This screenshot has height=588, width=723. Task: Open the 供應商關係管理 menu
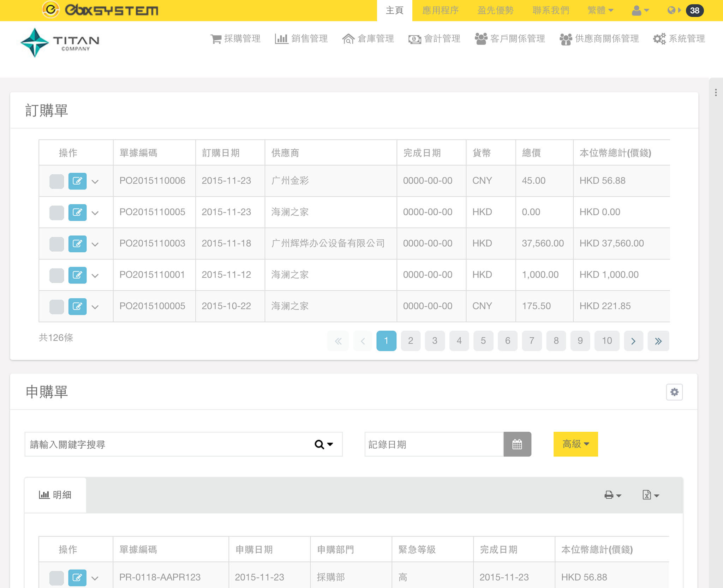[x=599, y=39]
